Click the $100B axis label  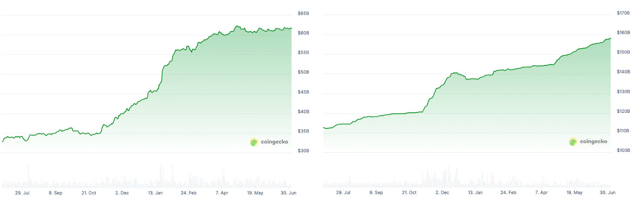pos(623,150)
